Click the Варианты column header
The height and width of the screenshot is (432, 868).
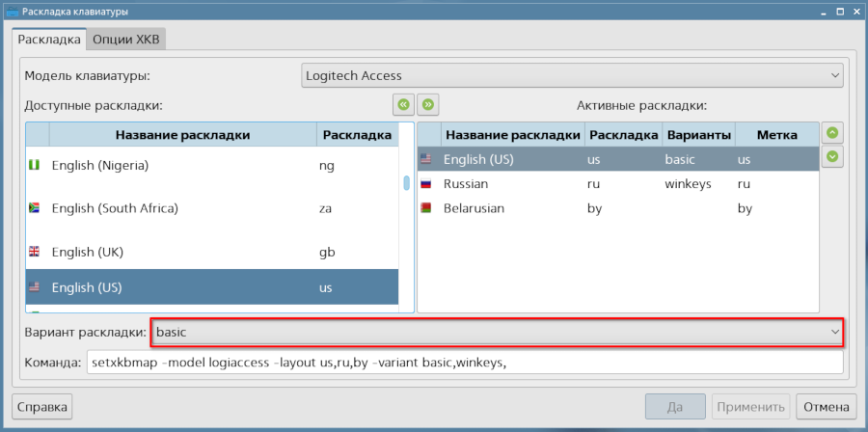point(698,135)
